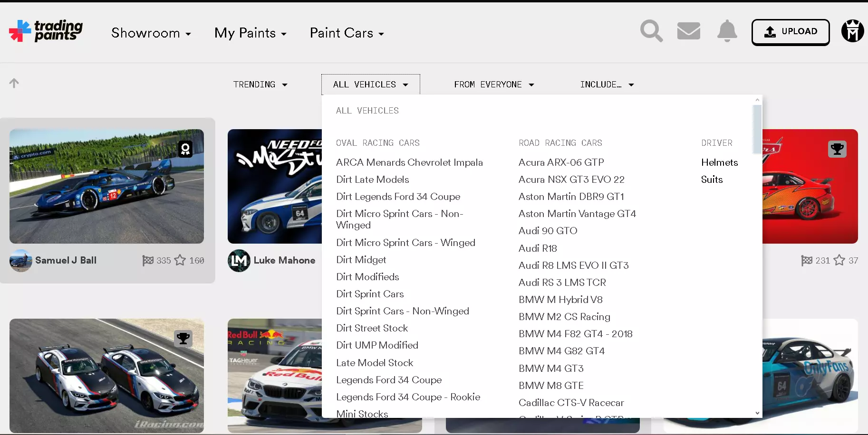
Task: Choose Dirt Sprint Cars - Non-Winged
Action: (x=403, y=311)
